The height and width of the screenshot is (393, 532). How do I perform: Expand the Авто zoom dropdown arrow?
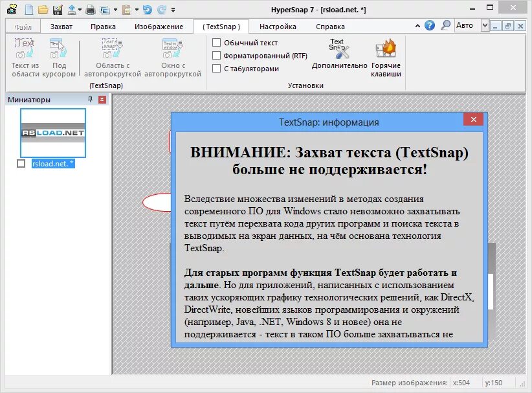(x=485, y=25)
